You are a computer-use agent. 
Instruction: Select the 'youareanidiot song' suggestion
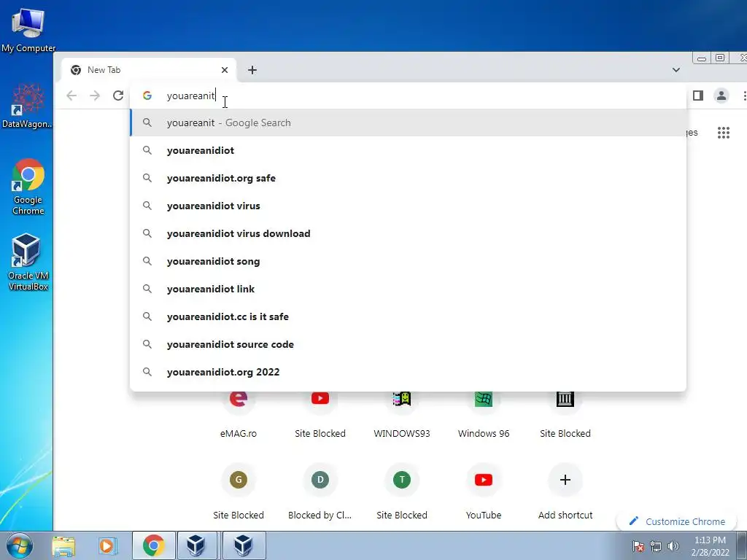(x=409, y=261)
